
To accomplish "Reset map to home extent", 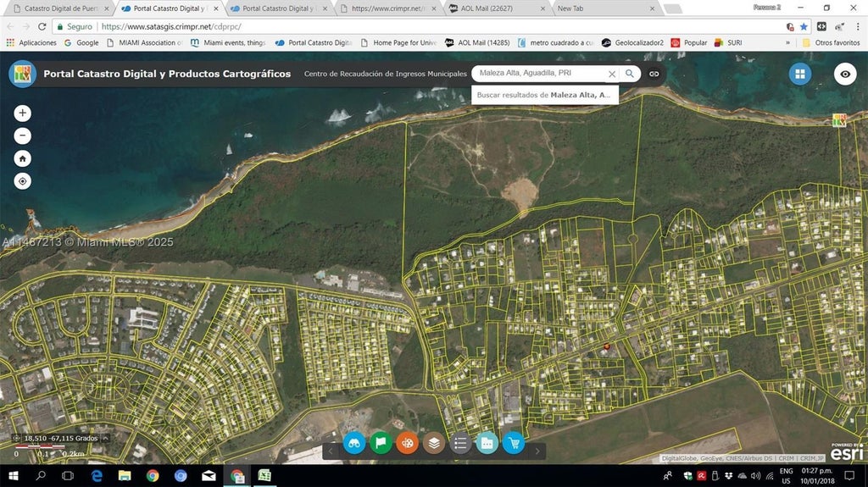I will pos(22,158).
